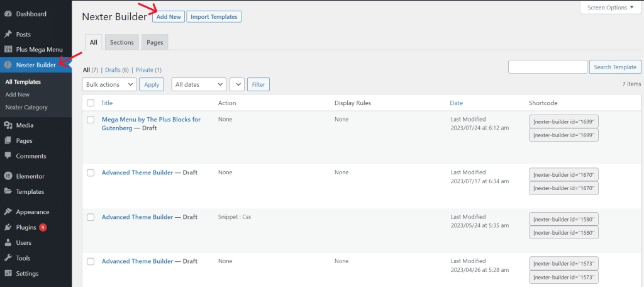644x287 pixels.
Task: Click the Add New button near heading
Action: coord(169,17)
